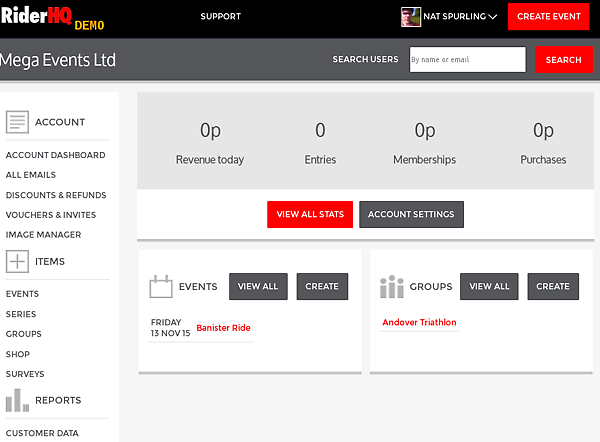600x442 pixels.
Task: Click the Entries count
Action: [x=320, y=130]
